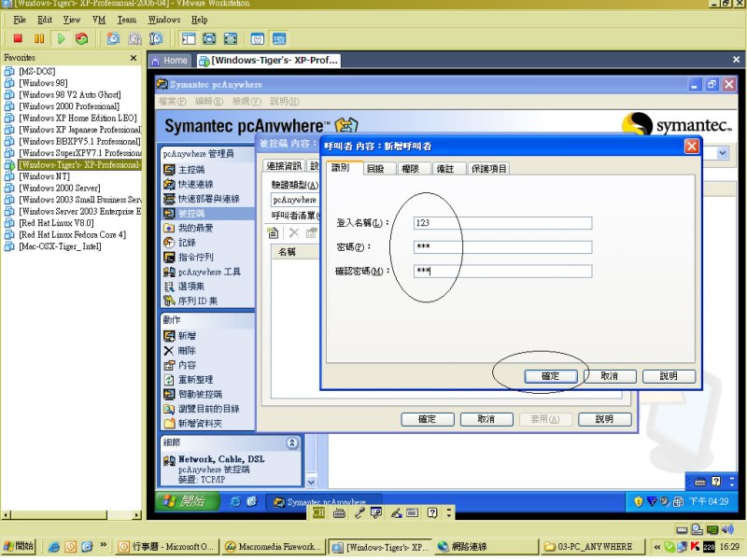Open the Team menu in VMware Workstation
The height and width of the screenshot is (560, 747).
[x=127, y=20]
